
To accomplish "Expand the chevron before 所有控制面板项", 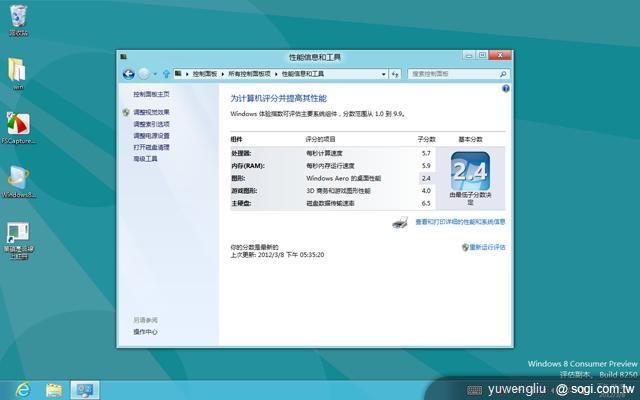I will tap(223, 74).
